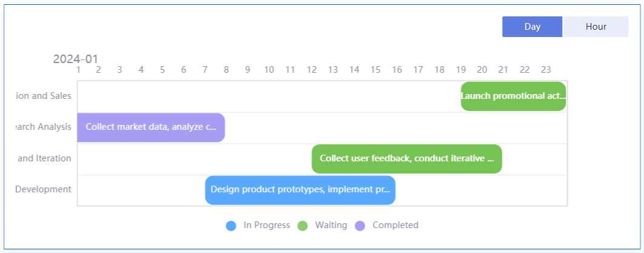Click the 'earch Analysis' row label
Image resolution: width=644 pixels, height=253 pixels.
pos(43,127)
